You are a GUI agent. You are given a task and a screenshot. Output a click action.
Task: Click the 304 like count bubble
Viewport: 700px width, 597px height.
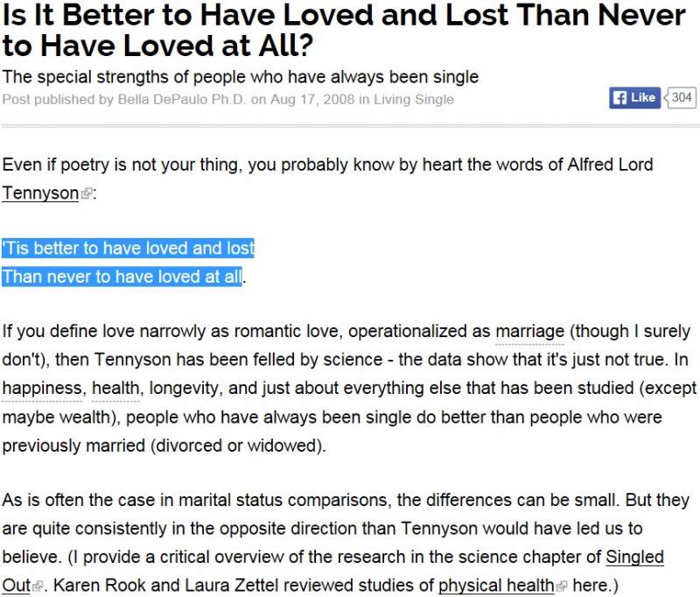point(682,98)
